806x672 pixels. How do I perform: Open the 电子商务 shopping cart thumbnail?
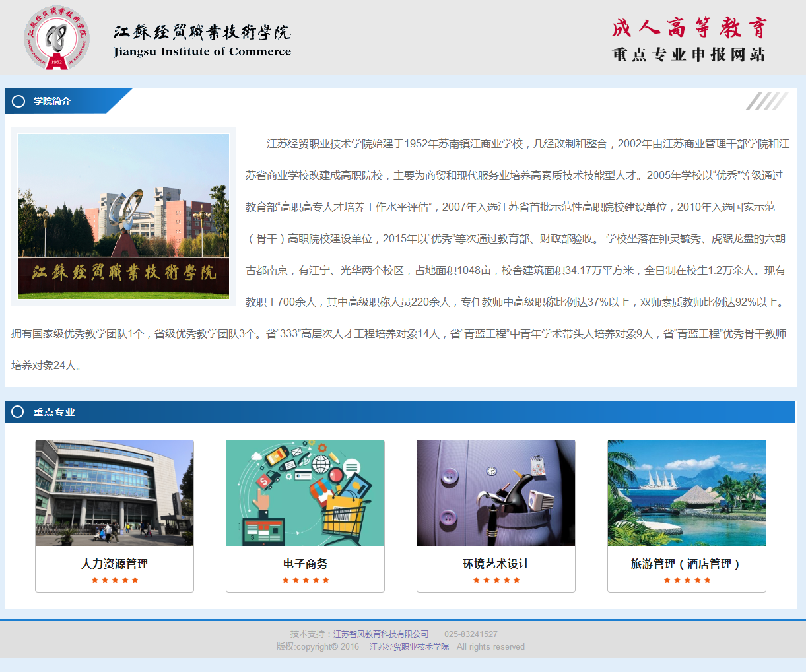[x=305, y=493]
